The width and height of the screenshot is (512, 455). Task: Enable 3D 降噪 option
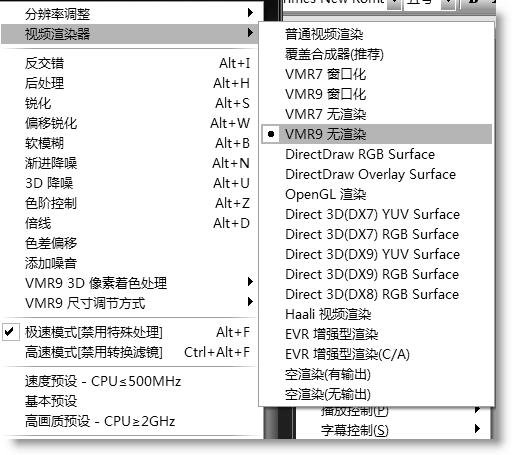(x=130, y=183)
